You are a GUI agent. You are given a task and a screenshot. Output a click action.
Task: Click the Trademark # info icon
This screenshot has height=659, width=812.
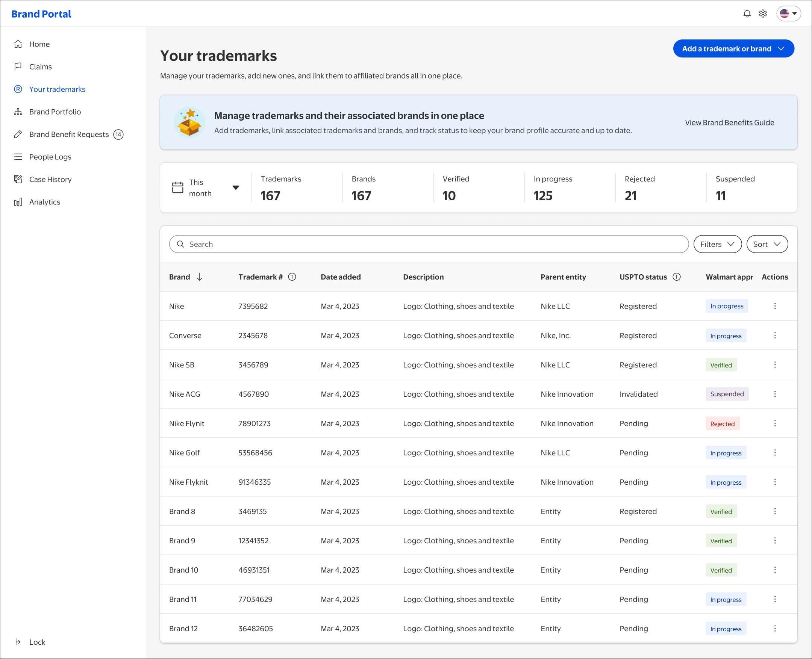pos(292,277)
